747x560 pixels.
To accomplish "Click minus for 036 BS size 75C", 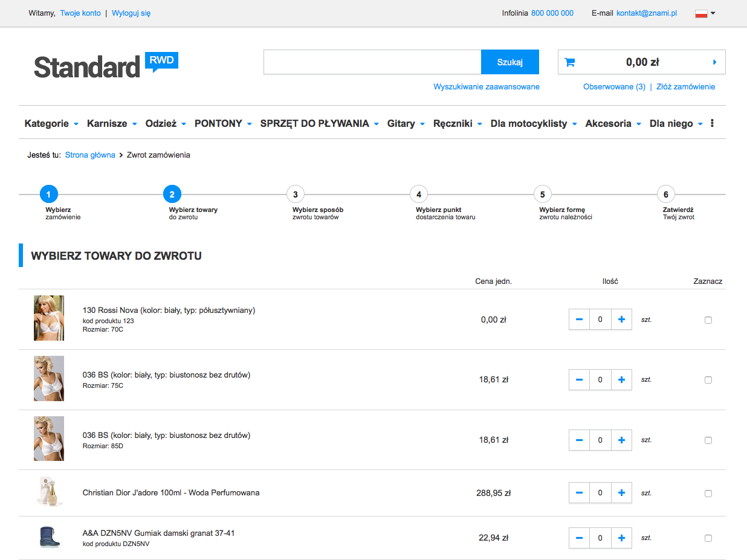I will coord(579,379).
